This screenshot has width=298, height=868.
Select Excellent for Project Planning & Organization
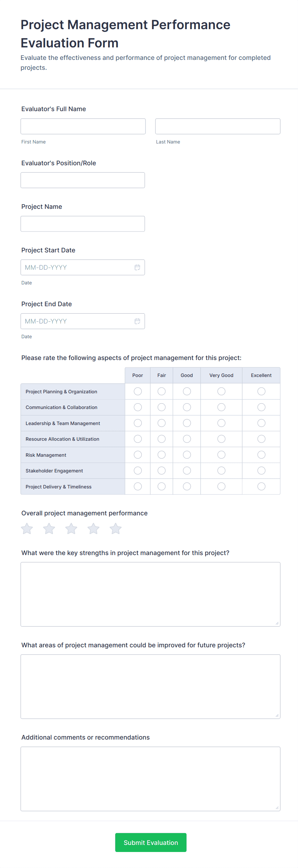click(261, 391)
